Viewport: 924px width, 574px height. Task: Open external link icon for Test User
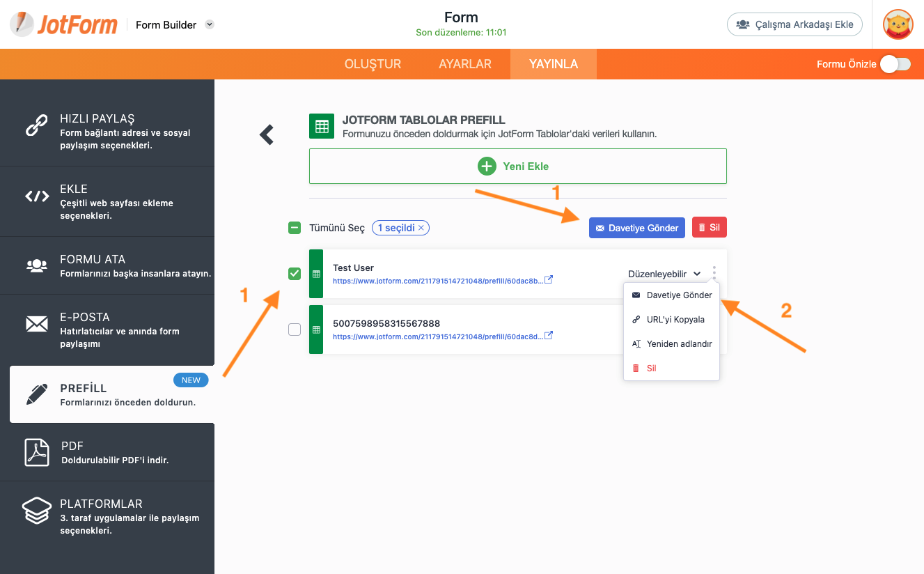[x=549, y=280]
